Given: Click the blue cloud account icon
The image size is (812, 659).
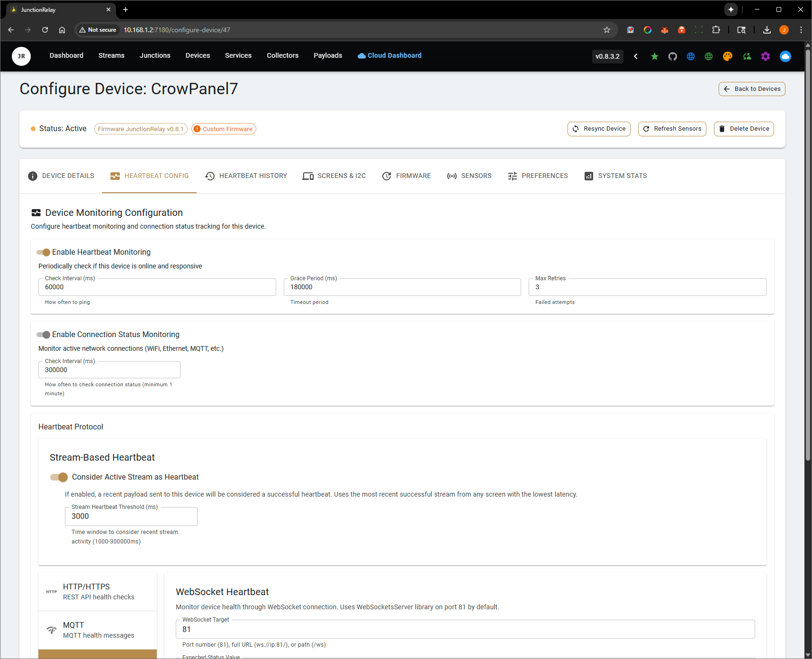Looking at the screenshot, I should [785, 56].
